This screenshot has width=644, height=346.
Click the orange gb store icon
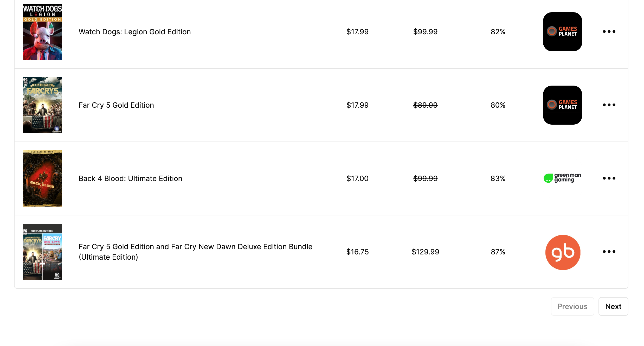(x=563, y=252)
